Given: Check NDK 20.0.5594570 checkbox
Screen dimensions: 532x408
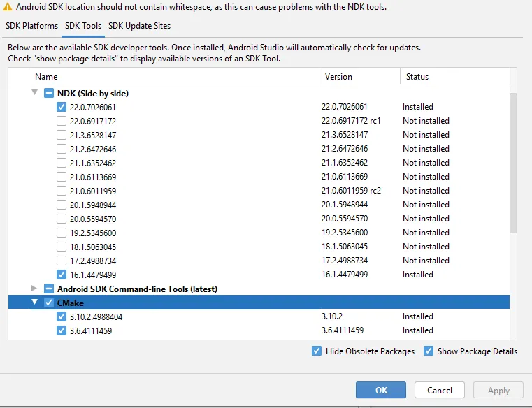Looking at the screenshot, I should (62, 219).
